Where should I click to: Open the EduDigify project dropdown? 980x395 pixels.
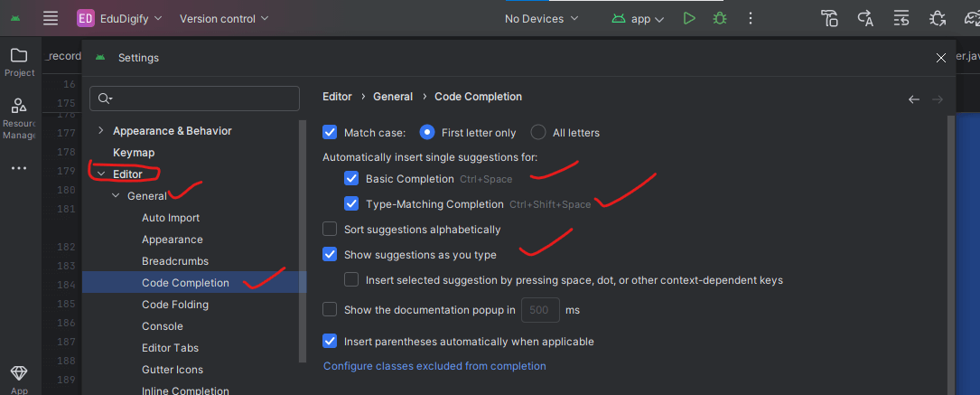(119, 19)
